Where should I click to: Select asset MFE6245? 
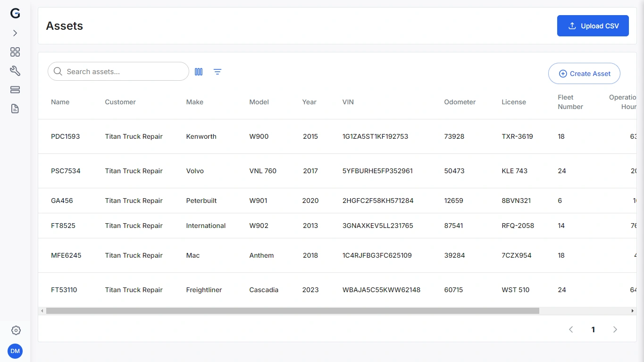(x=66, y=255)
